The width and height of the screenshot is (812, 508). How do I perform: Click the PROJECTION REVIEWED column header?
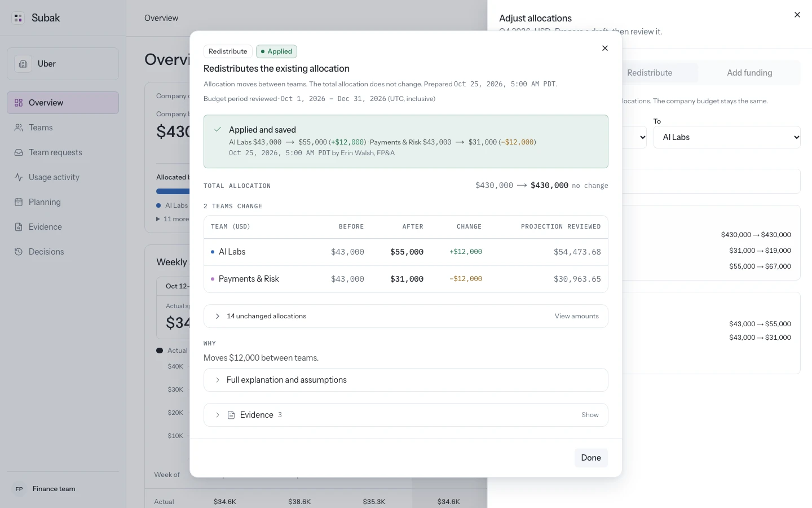coord(561,226)
